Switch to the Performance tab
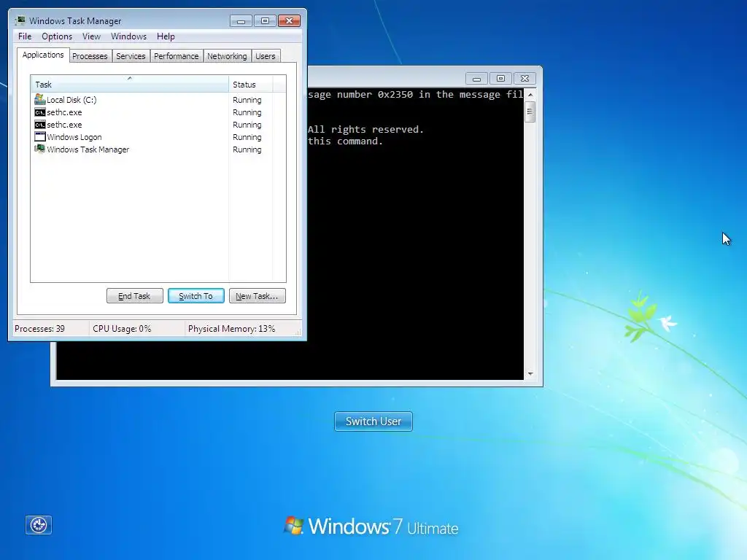The image size is (747, 560). (177, 56)
